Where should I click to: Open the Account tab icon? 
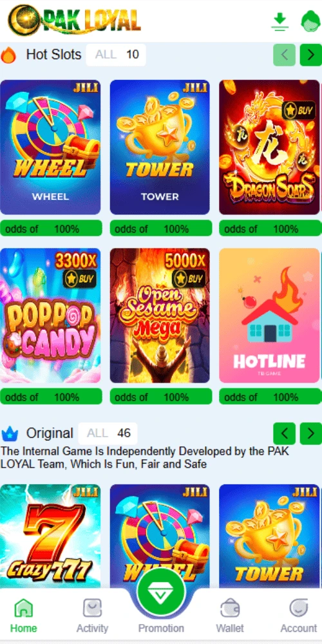click(x=299, y=609)
